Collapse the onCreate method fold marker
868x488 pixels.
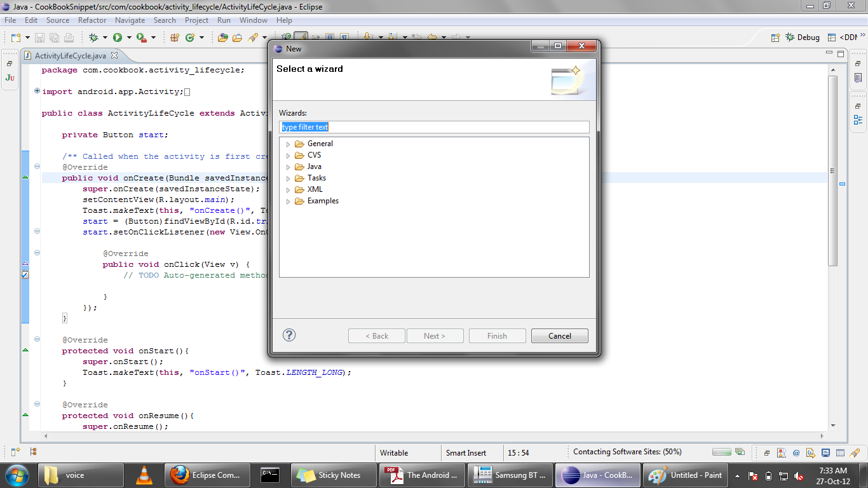pyautogui.click(x=37, y=166)
